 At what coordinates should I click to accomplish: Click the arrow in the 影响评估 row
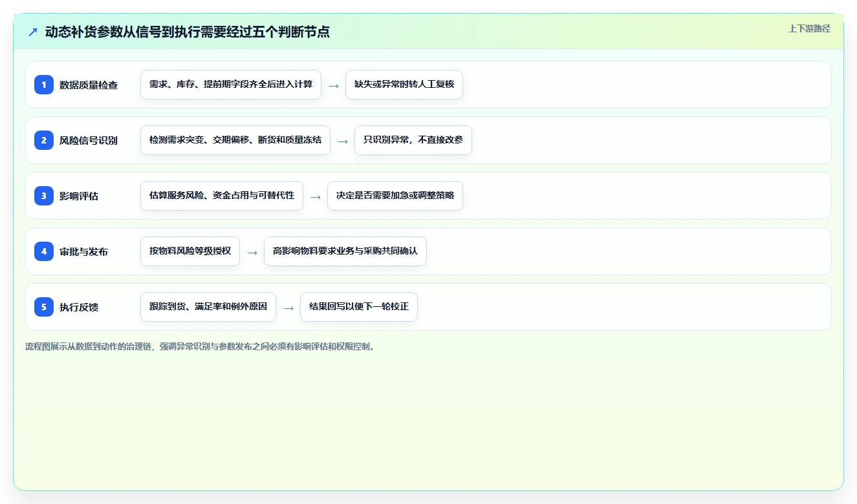pyautogui.click(x=316, y=196)
